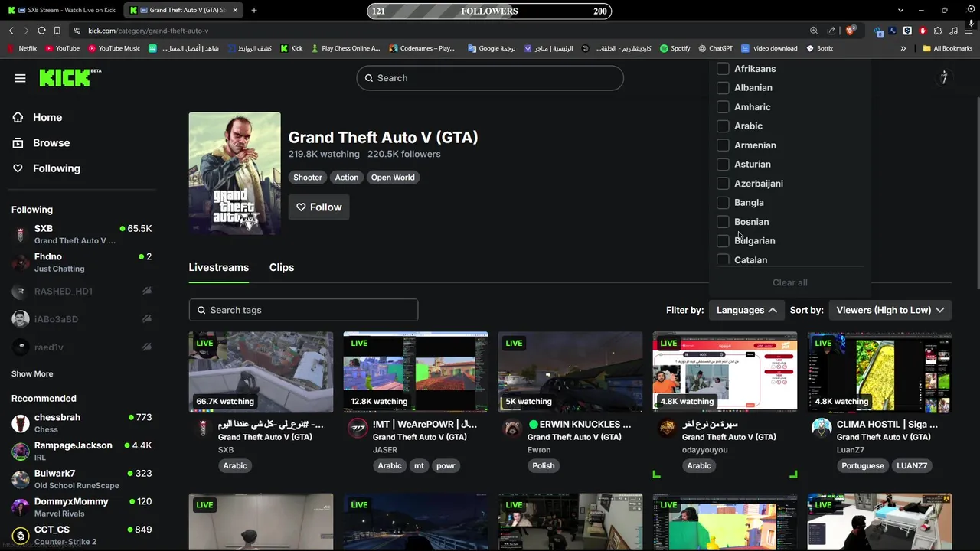Close the Grand Theft Auto V browser tab
Image resolution: width=980 pixels, height=551 pixels.
tap(235, 10)
